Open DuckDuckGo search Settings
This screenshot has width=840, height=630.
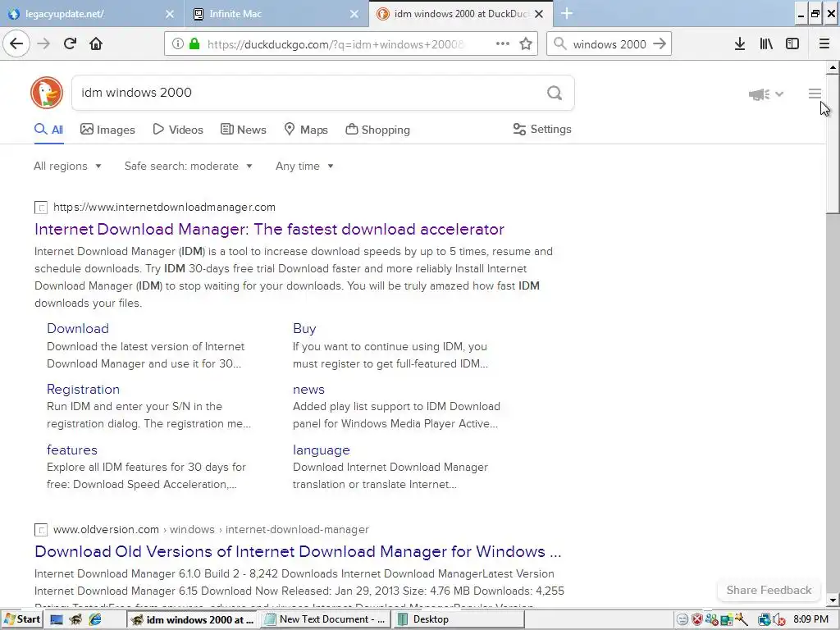coord(542,129)
